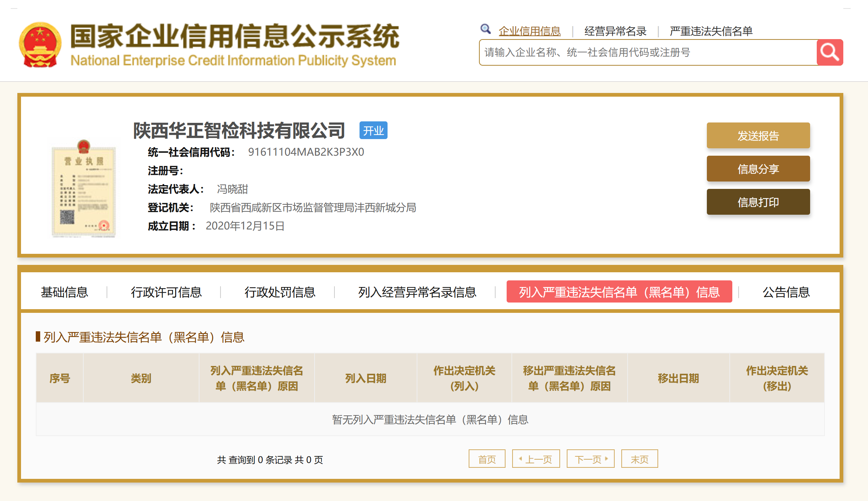
Task: Select the 经营异常名录 search category
Action: tap(615, 31)
